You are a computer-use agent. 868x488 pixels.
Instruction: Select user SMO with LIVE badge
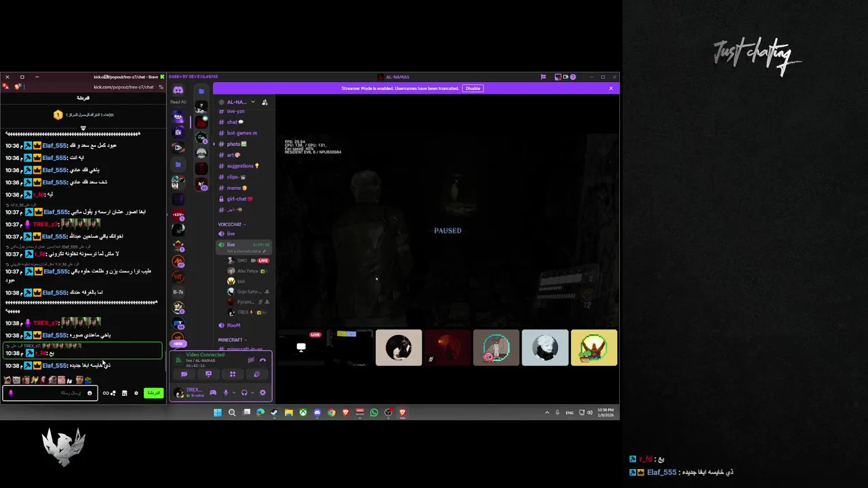coord(249,260)
